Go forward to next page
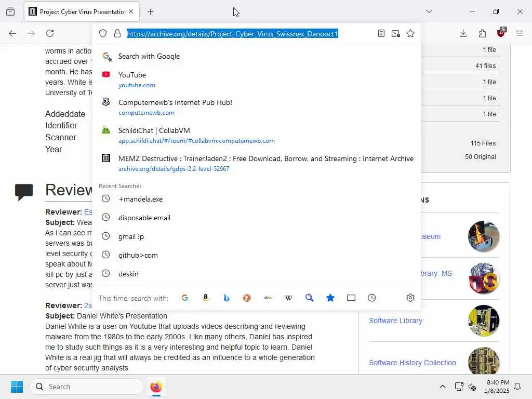 [x=31, y=33]
